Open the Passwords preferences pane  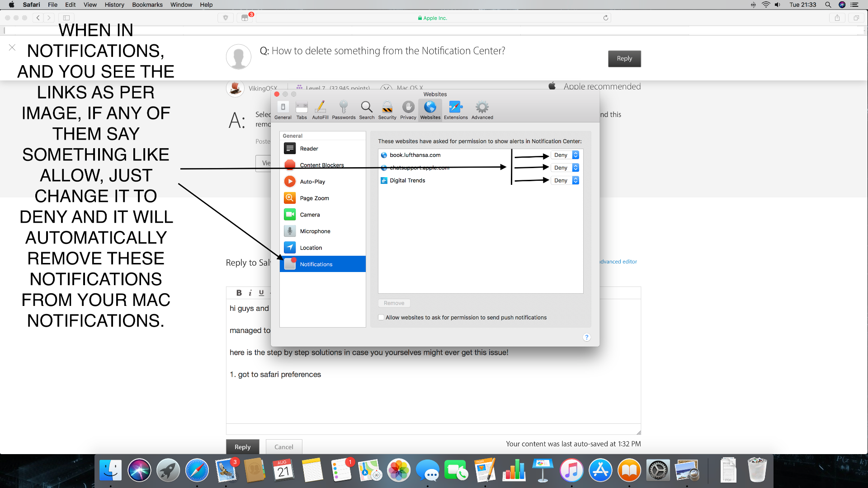click(x=344, y=110)
